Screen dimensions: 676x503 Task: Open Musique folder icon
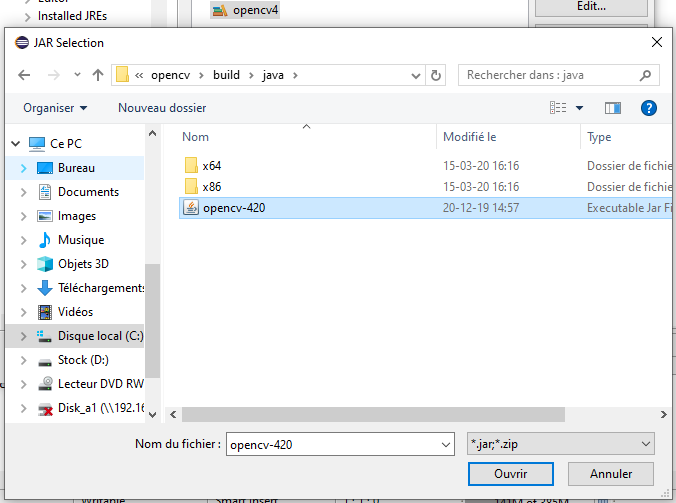click(x=45, y=240)
